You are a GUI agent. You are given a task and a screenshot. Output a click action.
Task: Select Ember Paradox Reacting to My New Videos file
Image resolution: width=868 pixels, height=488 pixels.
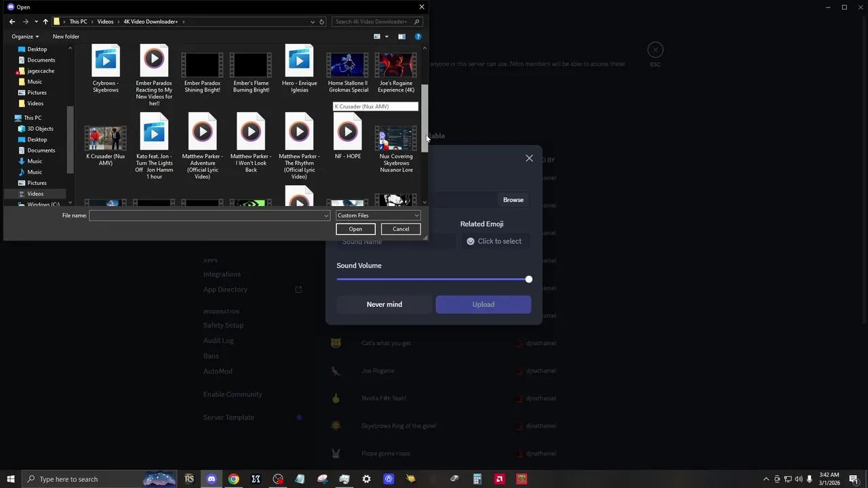[x=154, y=76]
